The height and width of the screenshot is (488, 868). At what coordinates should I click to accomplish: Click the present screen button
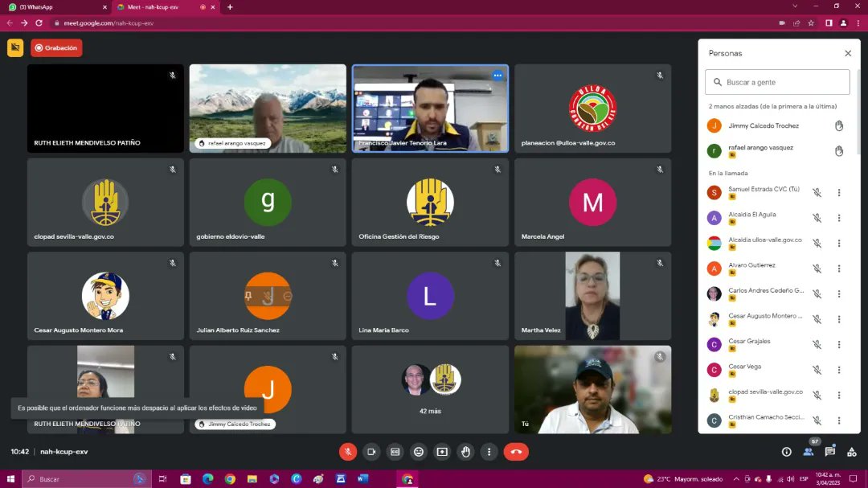click(442, 452)
